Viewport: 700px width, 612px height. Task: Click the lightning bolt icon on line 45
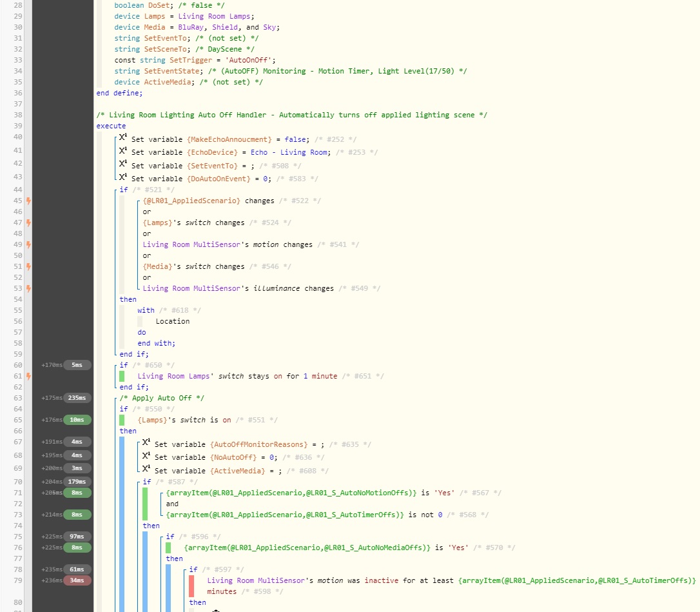28,201
